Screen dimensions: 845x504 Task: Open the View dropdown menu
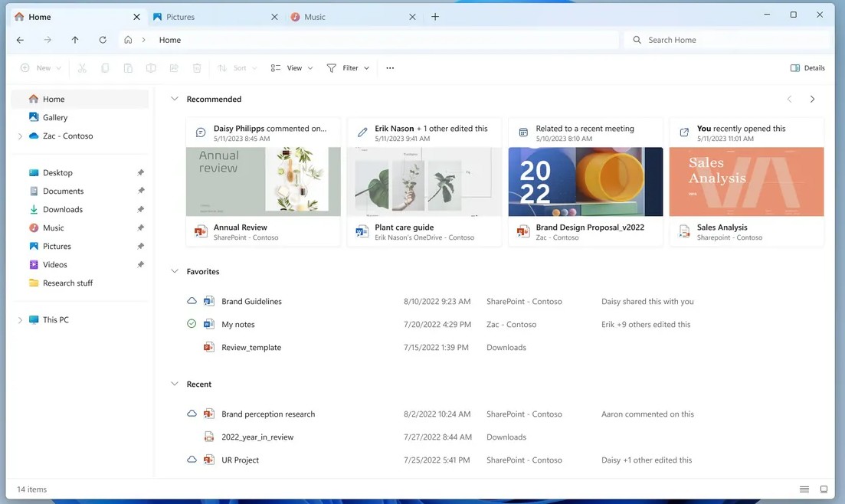(x=292, y=68)
